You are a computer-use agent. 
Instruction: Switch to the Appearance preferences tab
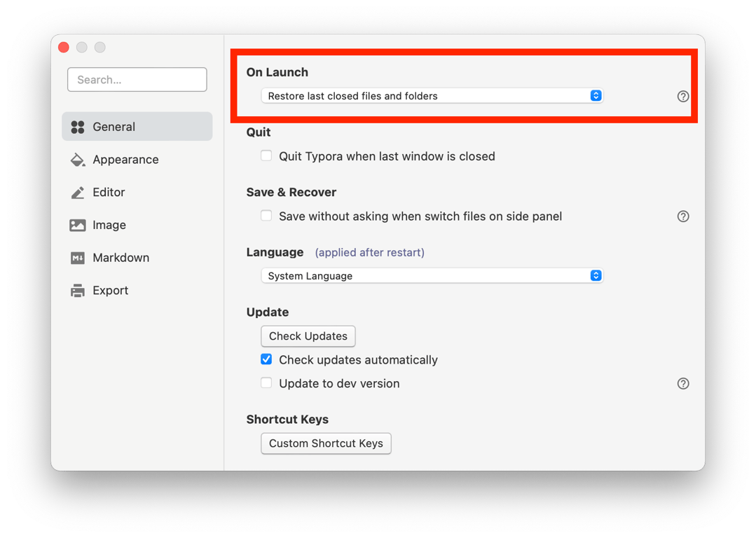click(x=125, y=160)
